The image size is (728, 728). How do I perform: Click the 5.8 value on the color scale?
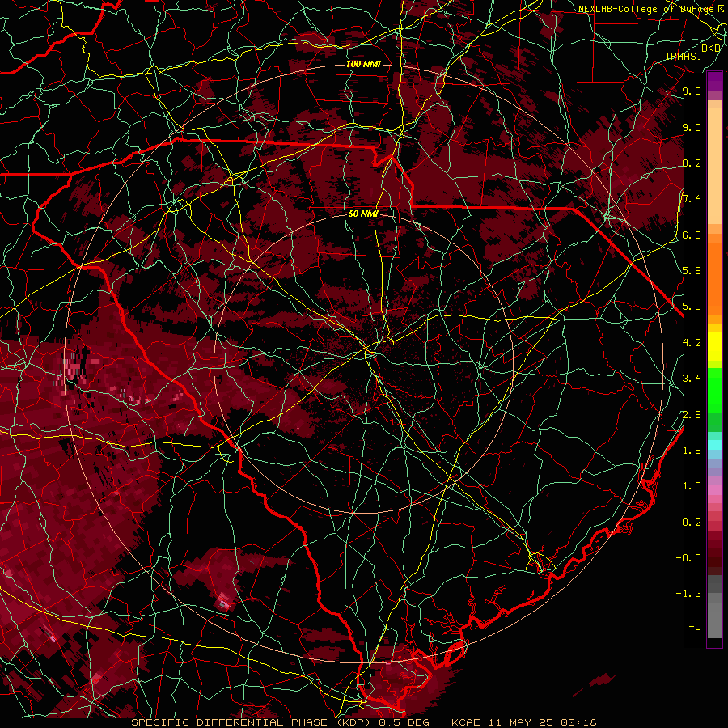click(x=692, y=271)
